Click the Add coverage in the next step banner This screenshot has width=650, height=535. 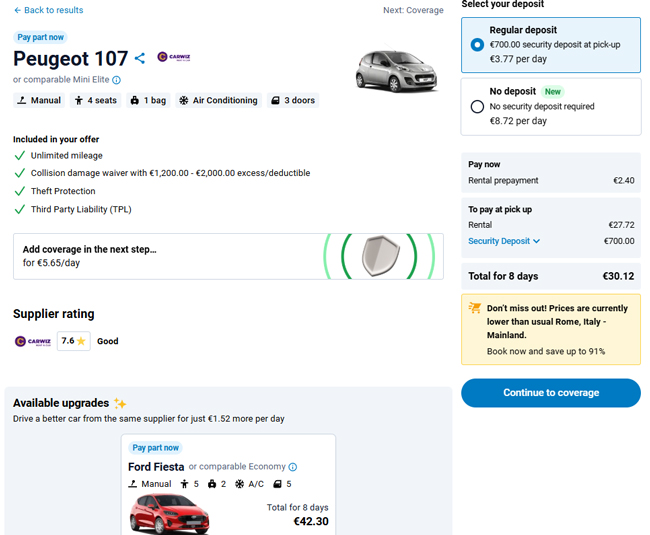[x=228, y=256]
